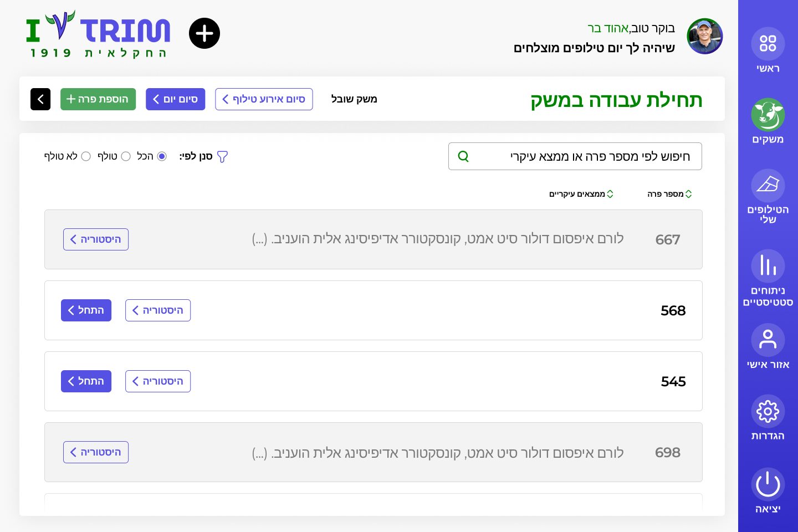
Task: Click the black plus circle icon
Action: pyautogui.click(x=204, y=33)
